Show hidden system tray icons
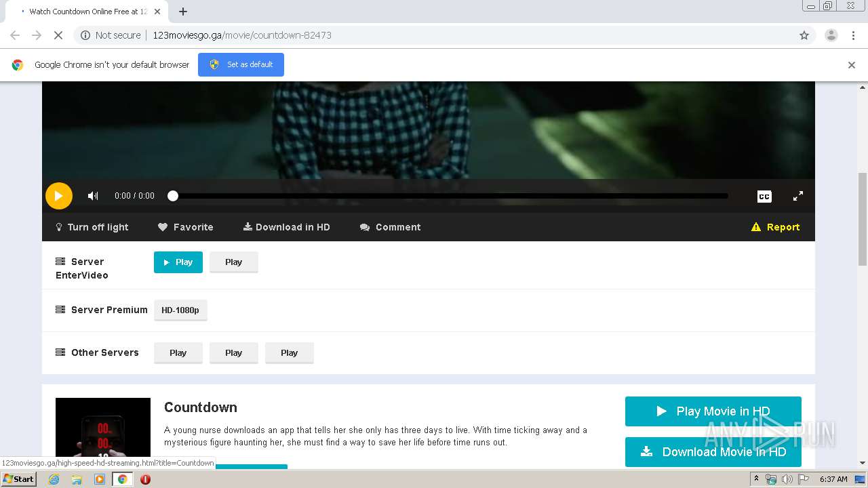Viewport: 868px width, 488px height. tap(756, 479)
